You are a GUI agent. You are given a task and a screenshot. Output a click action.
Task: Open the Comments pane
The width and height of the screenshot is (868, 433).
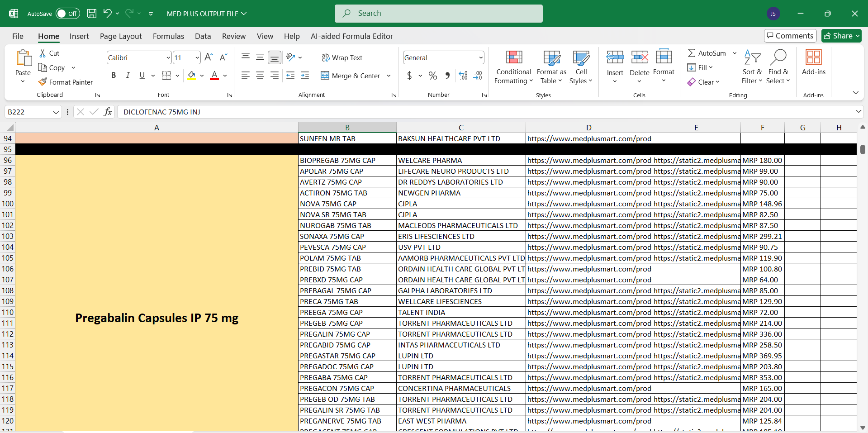tap(790, 36)
